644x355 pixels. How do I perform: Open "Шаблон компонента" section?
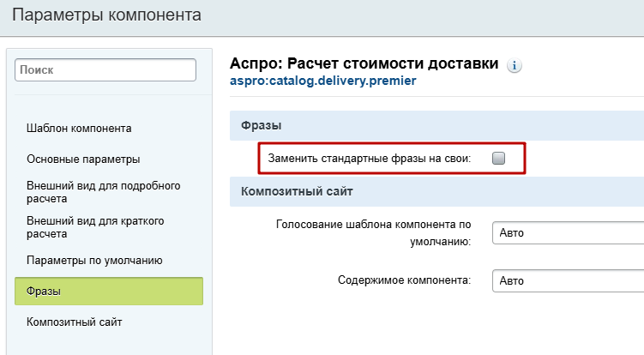[79, 129]
